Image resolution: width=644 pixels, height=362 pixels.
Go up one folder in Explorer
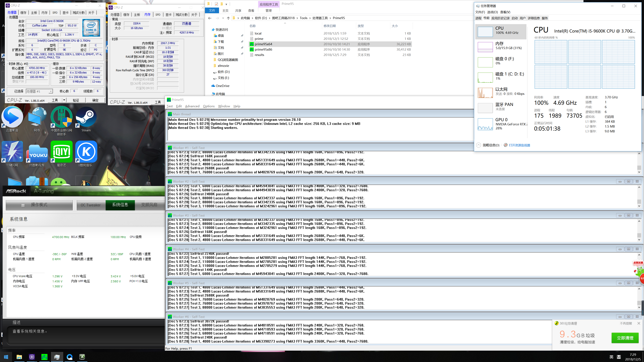pyautogui.click(x=228, y=18)
